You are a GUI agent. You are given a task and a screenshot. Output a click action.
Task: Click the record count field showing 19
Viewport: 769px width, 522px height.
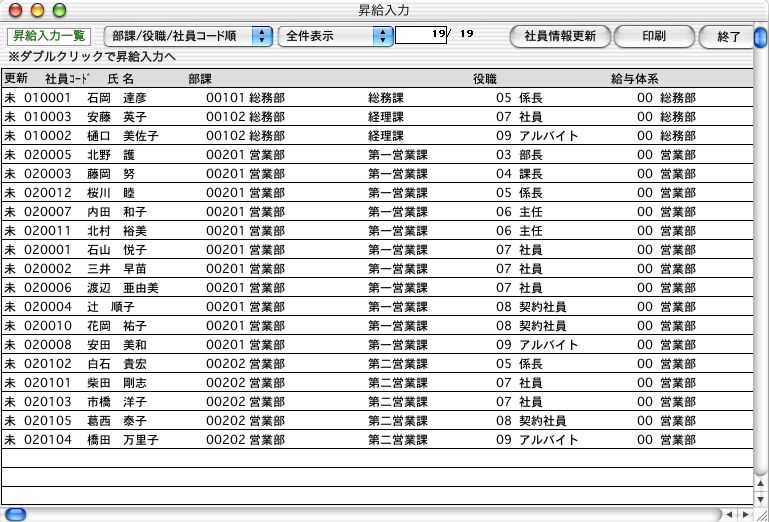[421, 36]
